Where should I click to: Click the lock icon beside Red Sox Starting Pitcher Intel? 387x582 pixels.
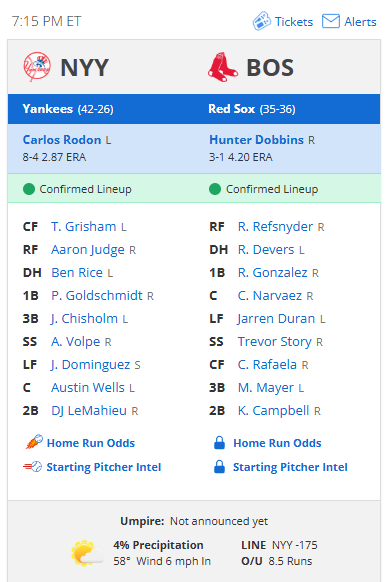click(219, 467)
